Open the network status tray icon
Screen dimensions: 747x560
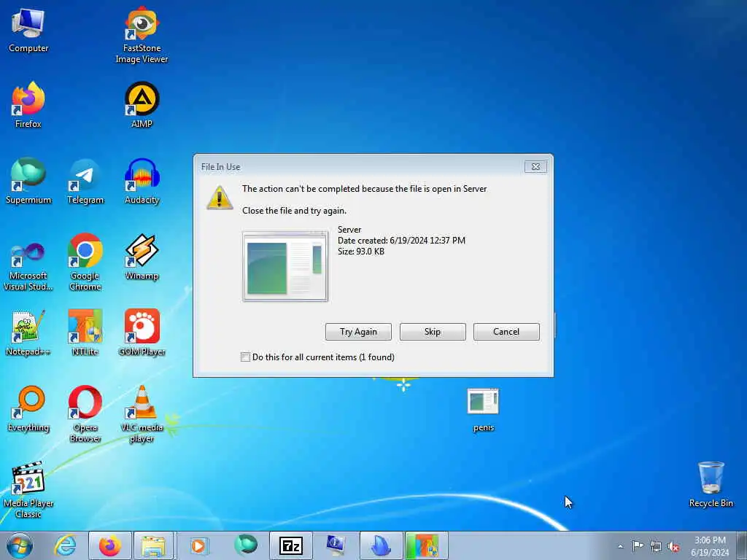tap(656, 546)
